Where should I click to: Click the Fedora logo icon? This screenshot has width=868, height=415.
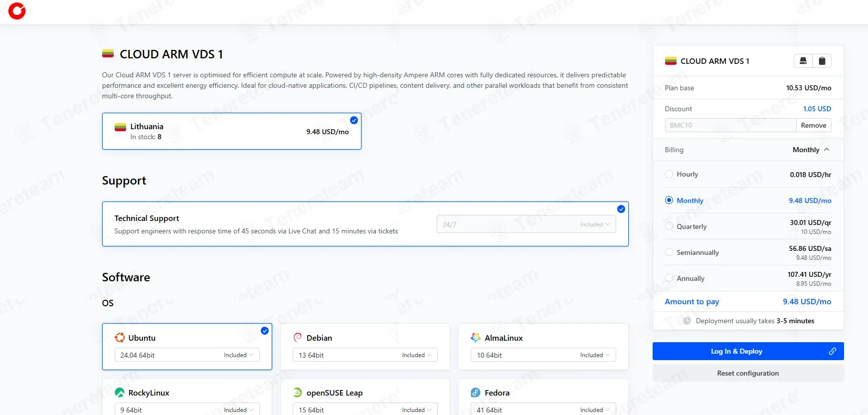tap(476, 393)
